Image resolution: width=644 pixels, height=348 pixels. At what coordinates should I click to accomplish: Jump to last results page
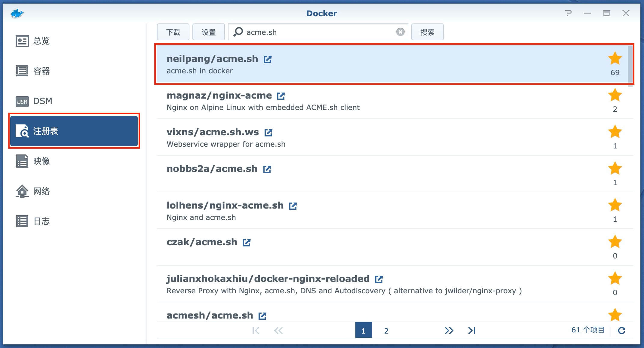(x=471, y=331)
